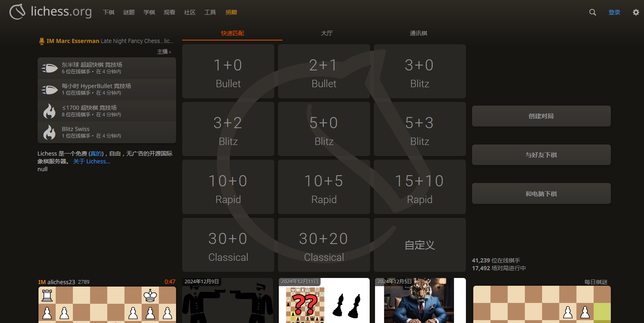Click the microphone streamer icon beside IM Marc Esserman
Image resolution: width=644 pixels, height=323 pixels.
41,41
